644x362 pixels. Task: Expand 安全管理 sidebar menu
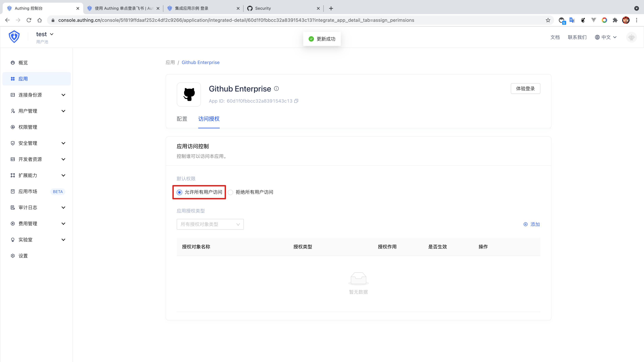click(x=37, y=143)
